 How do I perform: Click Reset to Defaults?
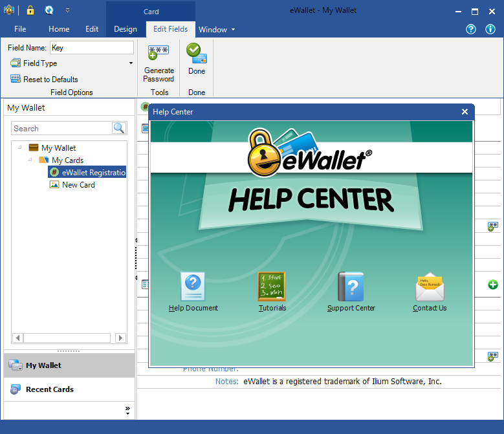pos(44,79)
